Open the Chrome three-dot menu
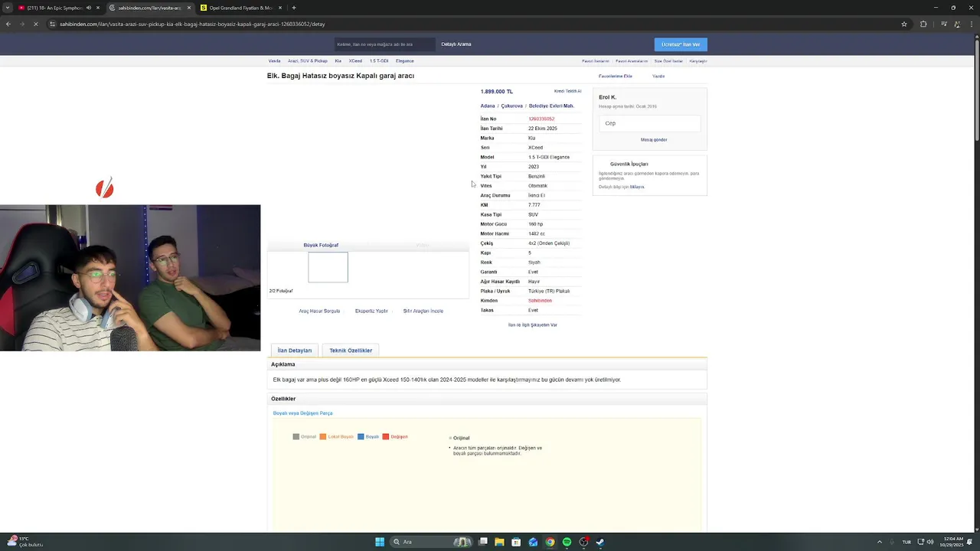980x551 pixels. tap(972, 24)
